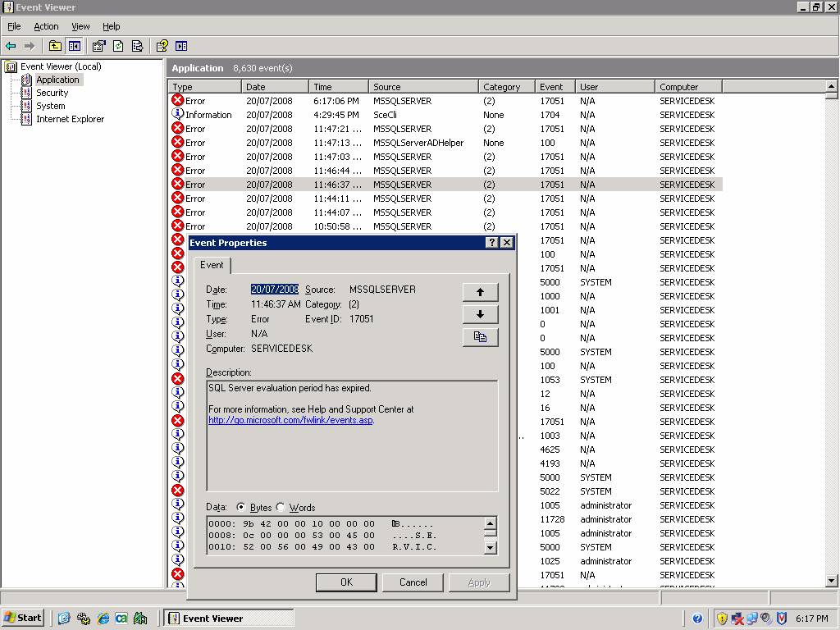Select the Application log in the tree

[57, 80]
